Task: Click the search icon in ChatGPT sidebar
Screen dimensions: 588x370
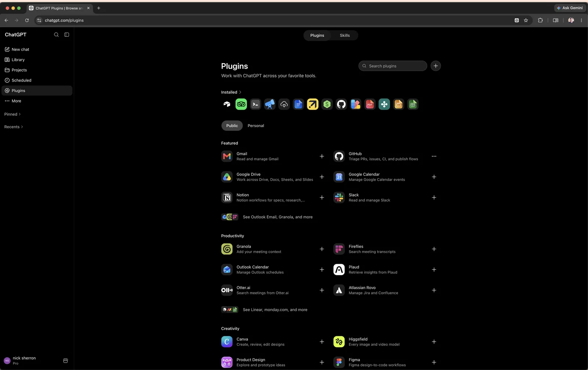Action: click(56, 35)
